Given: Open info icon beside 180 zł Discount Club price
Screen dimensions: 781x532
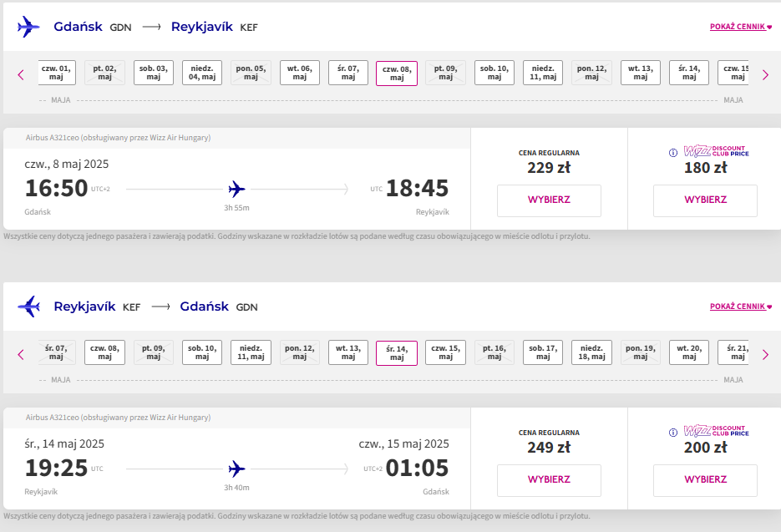Looking at the screenshot, I should (673, 153).
